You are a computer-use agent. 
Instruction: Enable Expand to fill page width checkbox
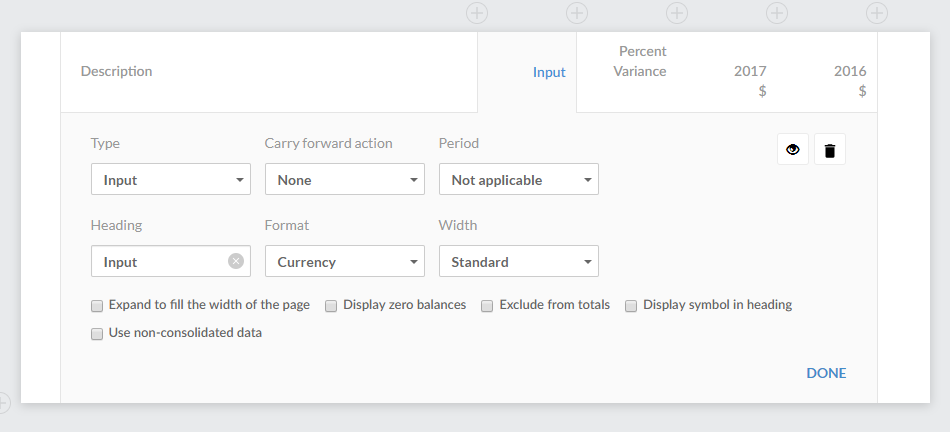click(x=97, y=306)
